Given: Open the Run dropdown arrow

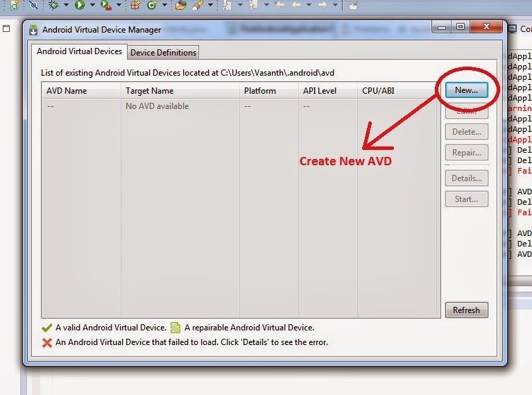Looking at the screenshot, I should click(x=92, y=5).
